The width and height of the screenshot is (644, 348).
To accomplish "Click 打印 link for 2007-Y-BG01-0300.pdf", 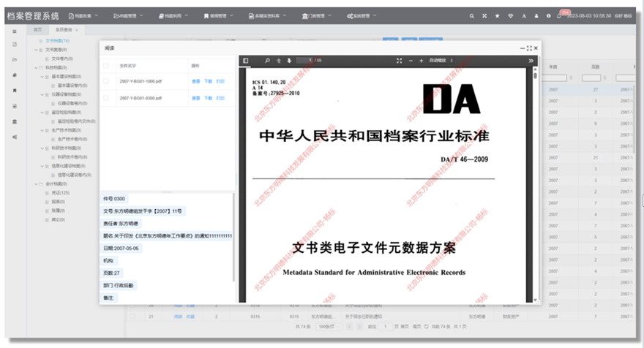I will [220, 99].
